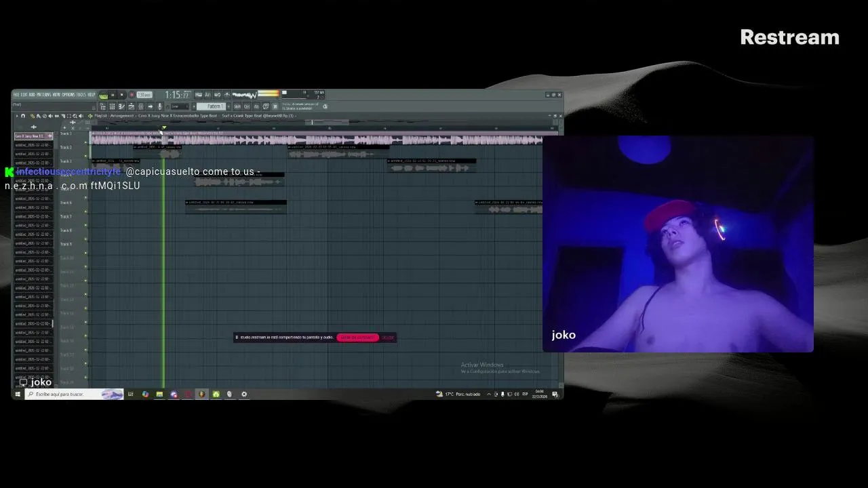Click the weather 17°C widget
Viewport: 868px width, 488px height.
459,394
